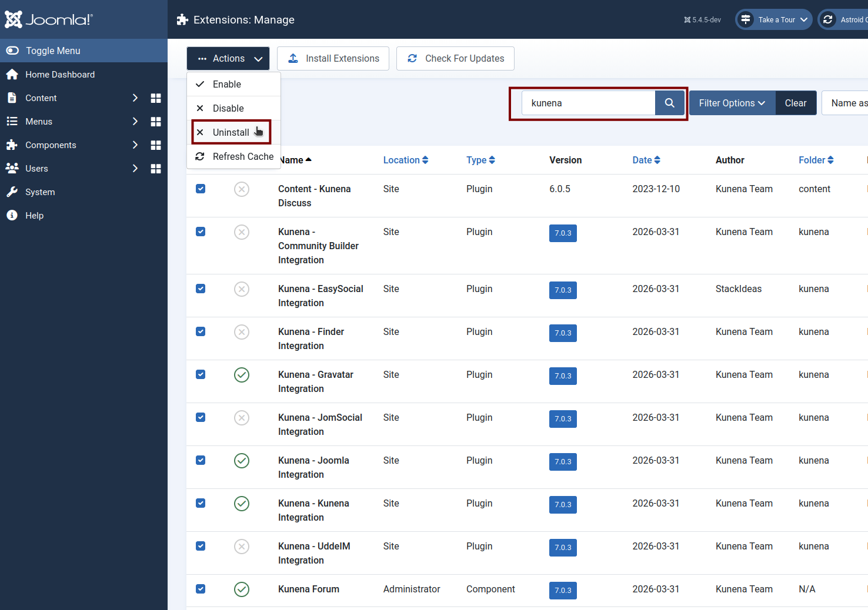Uncheck the Kunena Forum row checkbox
This screenshot has height=610, width=868.
[x=201, y=589]
